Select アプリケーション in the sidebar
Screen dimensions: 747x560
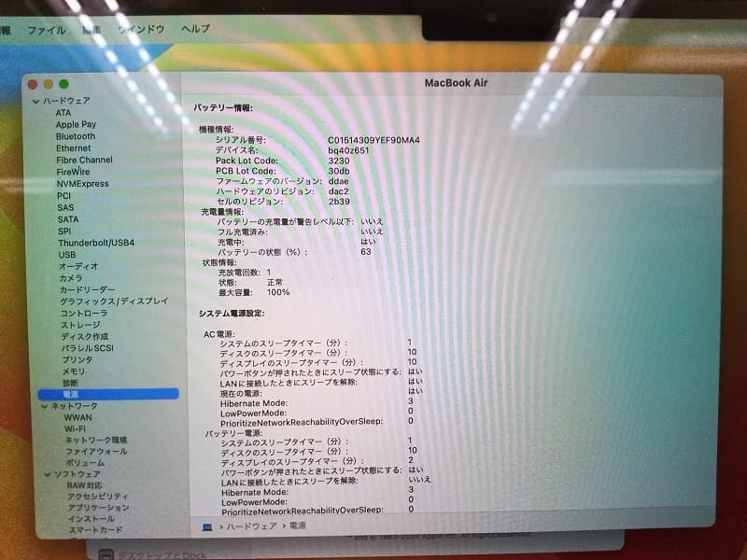pyautogui.click(x=99, y=508)
